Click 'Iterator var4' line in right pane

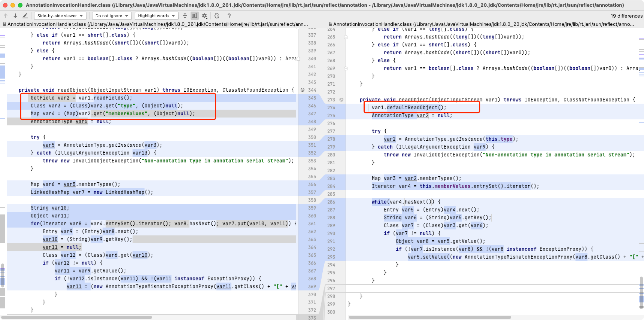click(x=455, y=186)
